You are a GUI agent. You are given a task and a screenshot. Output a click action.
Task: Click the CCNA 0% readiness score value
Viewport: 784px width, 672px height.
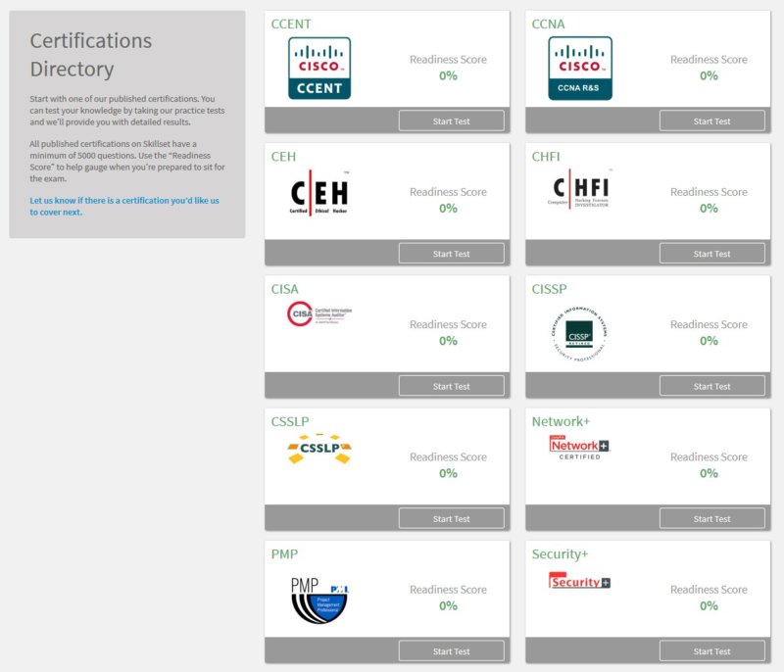point(709,75)
